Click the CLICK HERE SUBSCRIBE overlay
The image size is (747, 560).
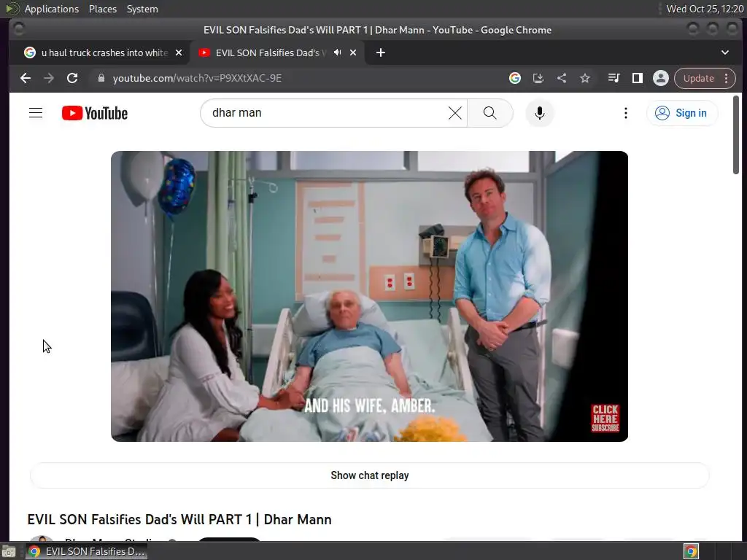click(x=605, y=418)
